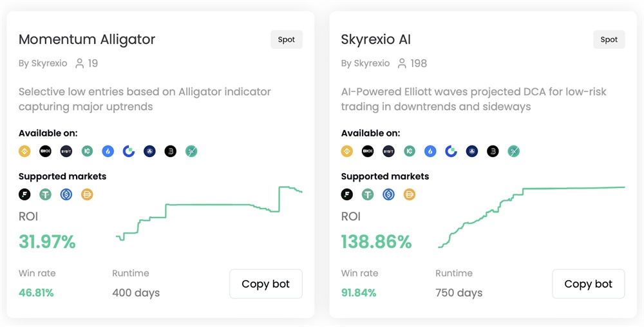Click the green SX exchange icon, Skyrexio AI card
644x327 pixels.
pos(514,151)
